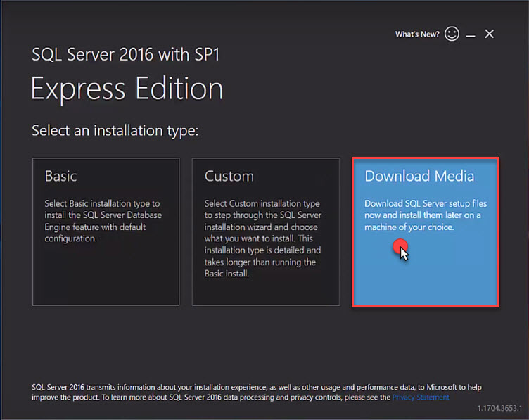Click the 'Express Edition' heading
The width and height of the screenshot is (529, 420).
127,89
